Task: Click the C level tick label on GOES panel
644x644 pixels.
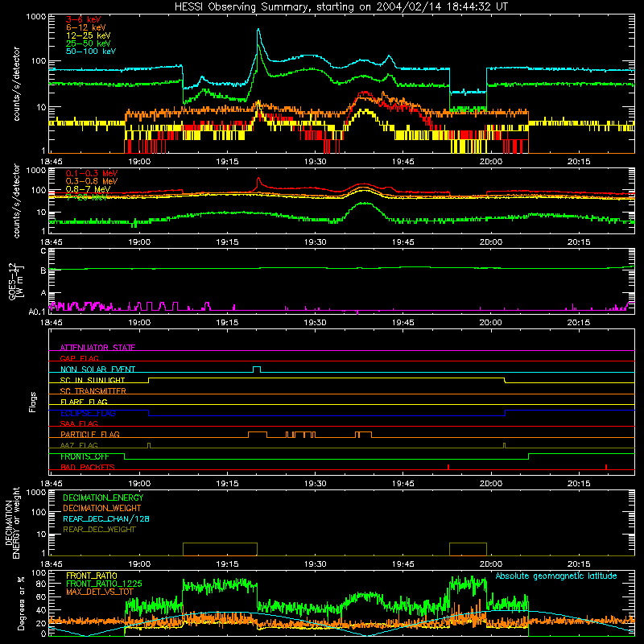Action: pyautogui.click(x=43, y=250)
